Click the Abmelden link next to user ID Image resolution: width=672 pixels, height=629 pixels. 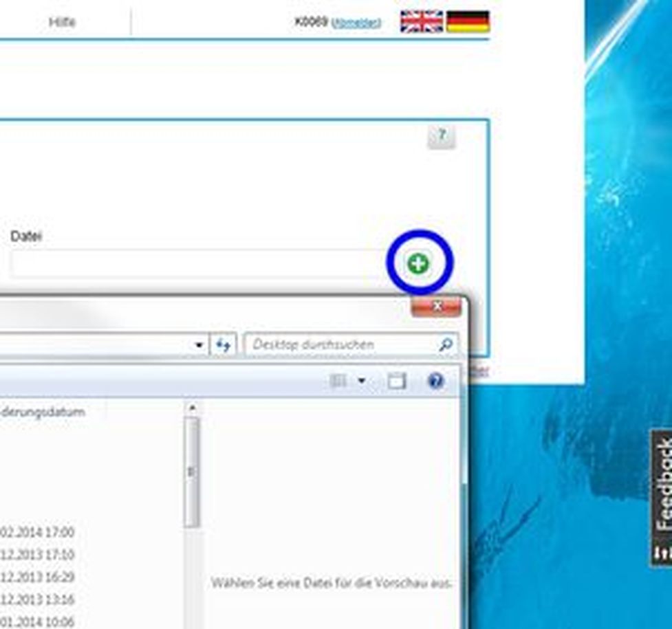356,23
